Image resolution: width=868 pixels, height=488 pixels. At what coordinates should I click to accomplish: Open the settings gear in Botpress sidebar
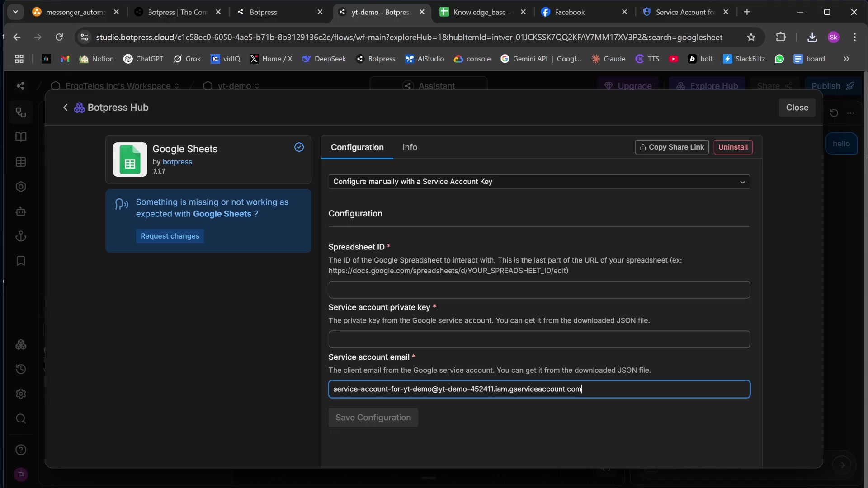pyautogui.click(x=21, y=394)
